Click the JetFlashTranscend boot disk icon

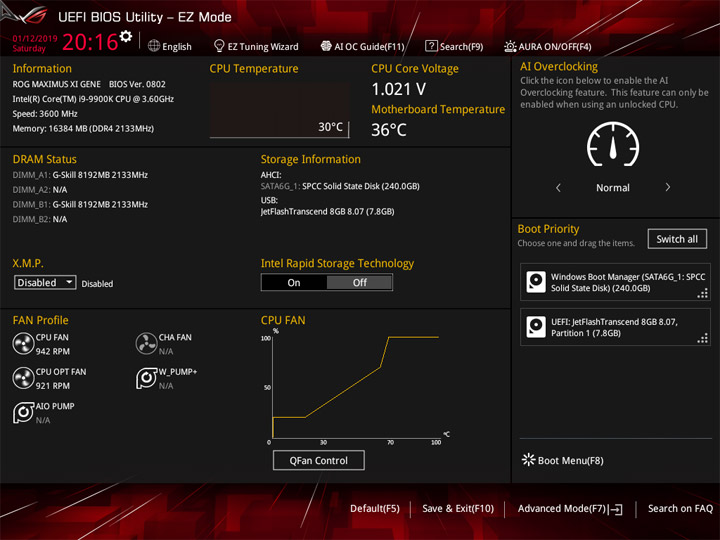click(x=536, y=327)
